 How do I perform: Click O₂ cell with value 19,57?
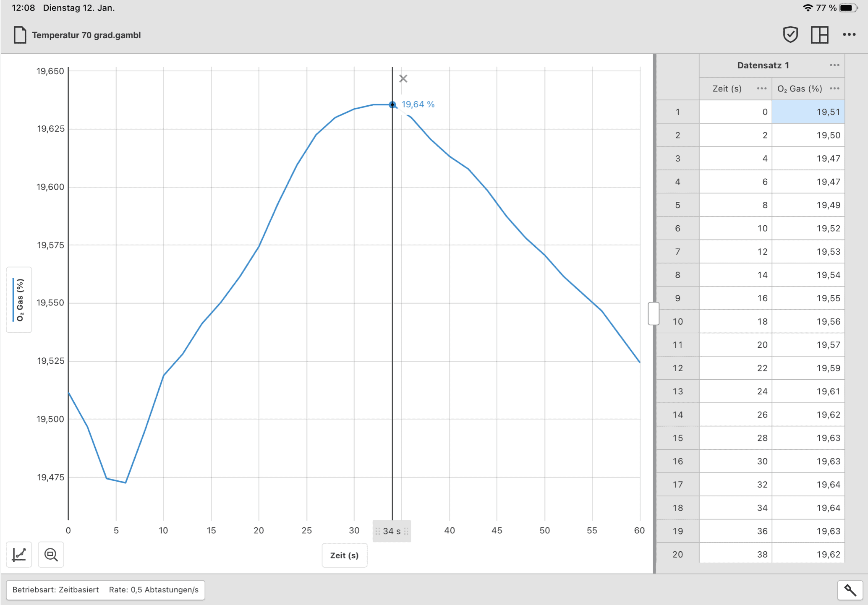tap(808, 345)
